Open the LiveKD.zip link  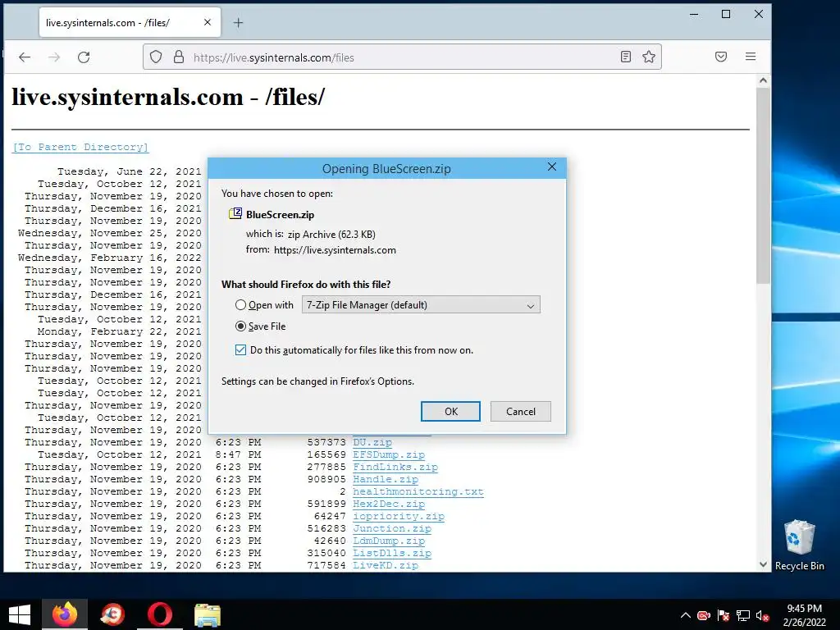(386, 565)
